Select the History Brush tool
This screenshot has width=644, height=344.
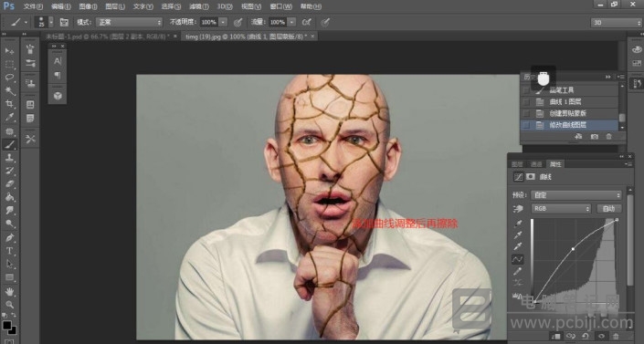pyautogui.click(x=9, y=171)
